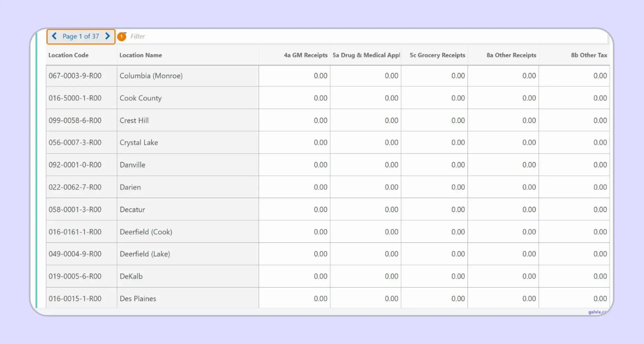
Task: Select location code 016-0015-1-R00
Action: (75, 299)
